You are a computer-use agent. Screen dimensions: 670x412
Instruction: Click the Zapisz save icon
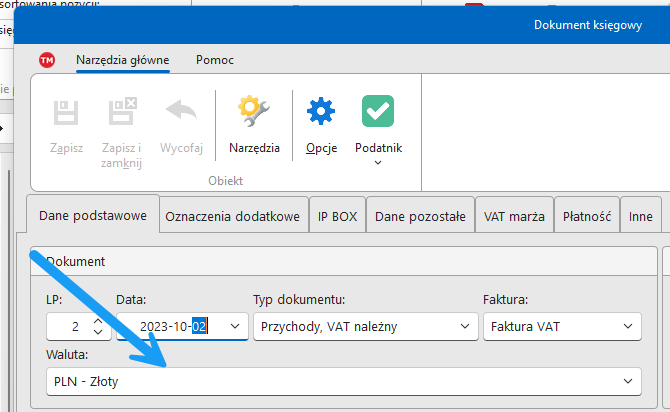pyautogui.click(x=67, y=111)
